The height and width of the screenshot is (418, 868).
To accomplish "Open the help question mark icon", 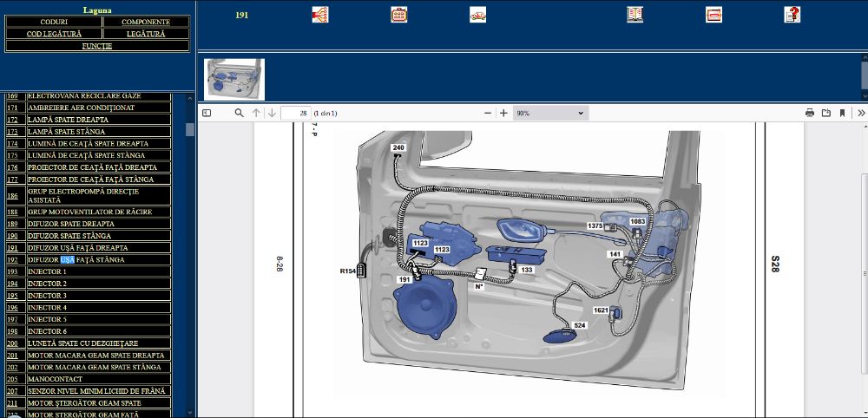I will click(792, 15).
